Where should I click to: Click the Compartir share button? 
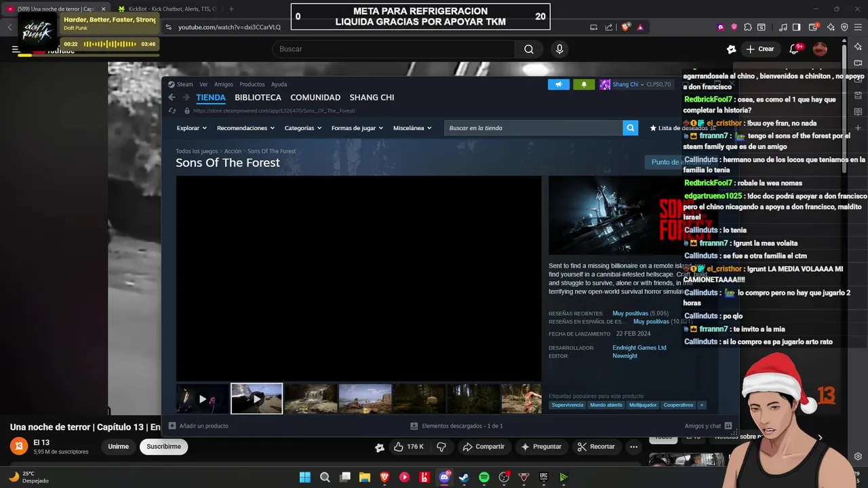(x=484, y=447)
